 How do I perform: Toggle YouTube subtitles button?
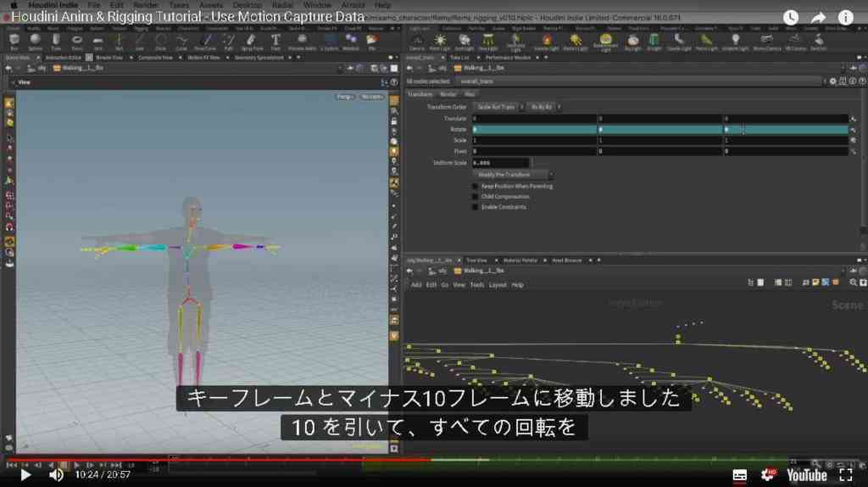[739, 475]
